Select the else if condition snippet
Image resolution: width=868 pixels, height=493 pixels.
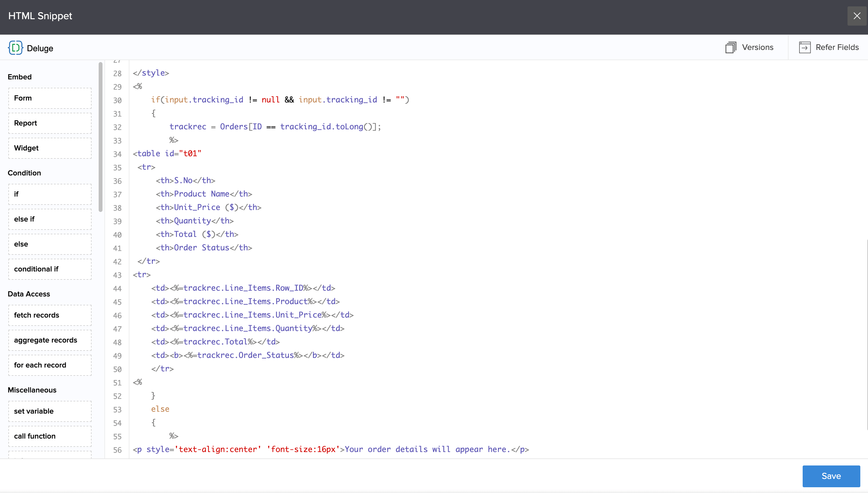pos(49,219)
